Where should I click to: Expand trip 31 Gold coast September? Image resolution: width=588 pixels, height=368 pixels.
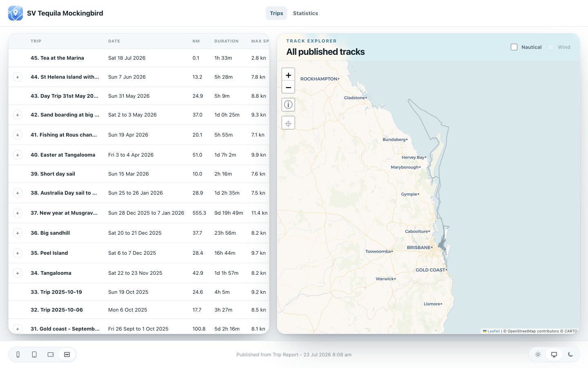(18, 329)
